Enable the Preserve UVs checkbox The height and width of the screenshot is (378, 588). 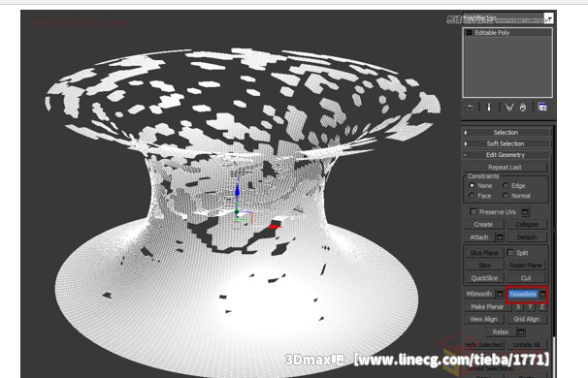click(x=474, y=211)
